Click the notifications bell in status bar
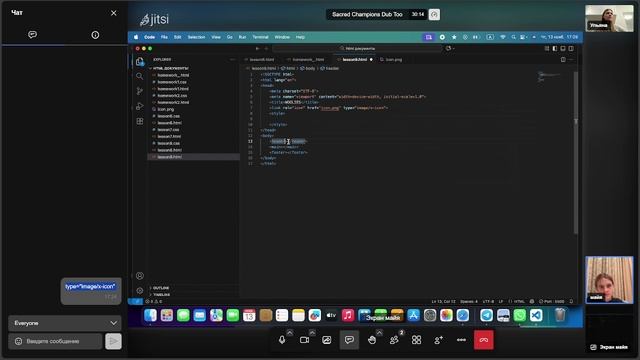The height and width of the screenshot is (360, 640). tap(571, 302)
